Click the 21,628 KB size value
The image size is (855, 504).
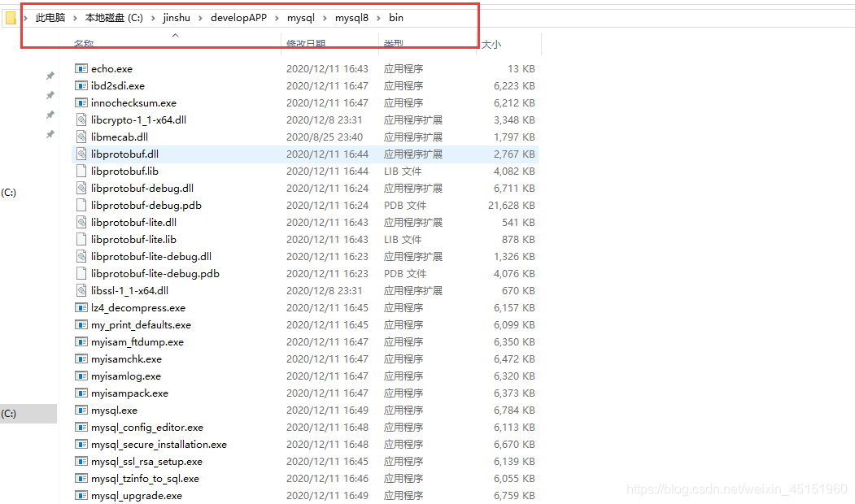512,206
